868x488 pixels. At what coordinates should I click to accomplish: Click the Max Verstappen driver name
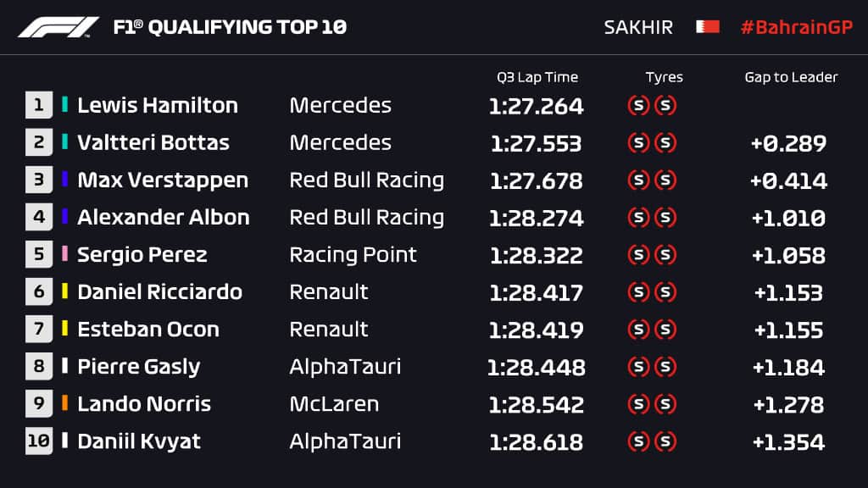point(163,180)
